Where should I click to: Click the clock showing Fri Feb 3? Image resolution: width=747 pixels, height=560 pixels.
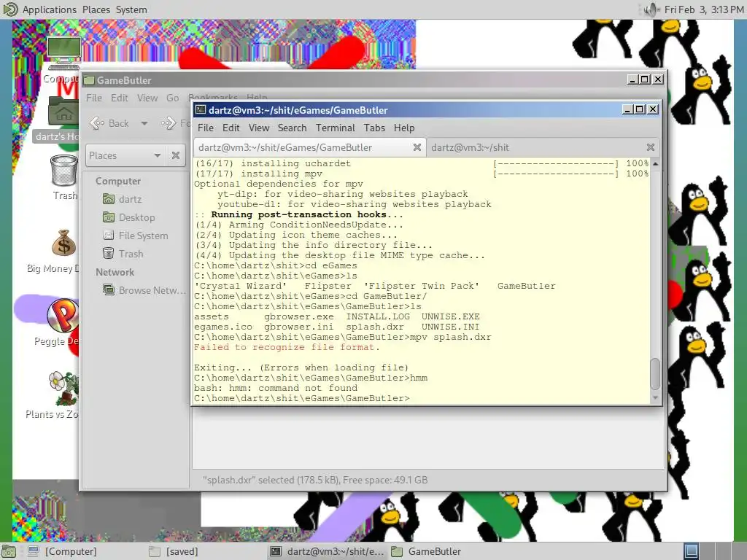(x=703, y=9)
